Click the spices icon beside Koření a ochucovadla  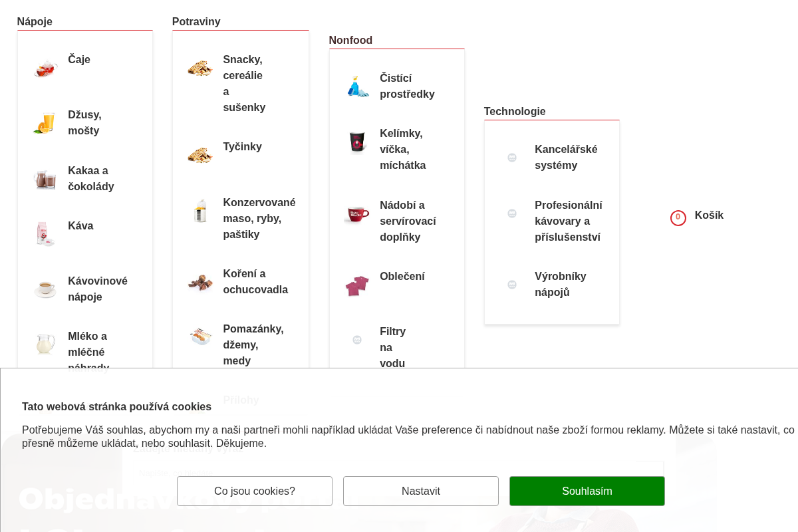(200, 282)
